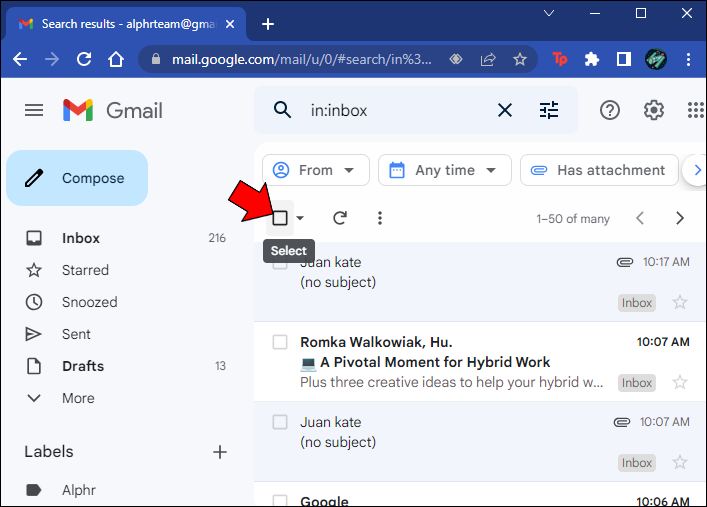Tick the select-all checkbox in the toolbar

(x=281, y=218)
